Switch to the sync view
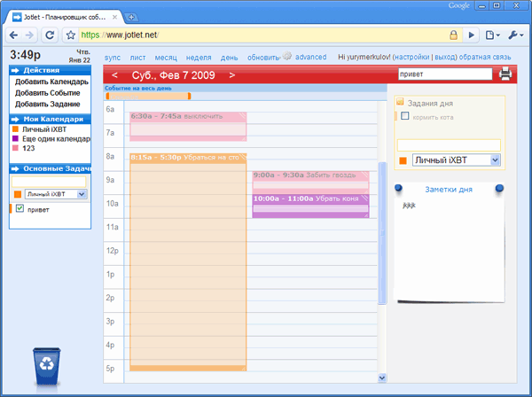This screenshot has width=532, height=397. [x=113, y=58]
